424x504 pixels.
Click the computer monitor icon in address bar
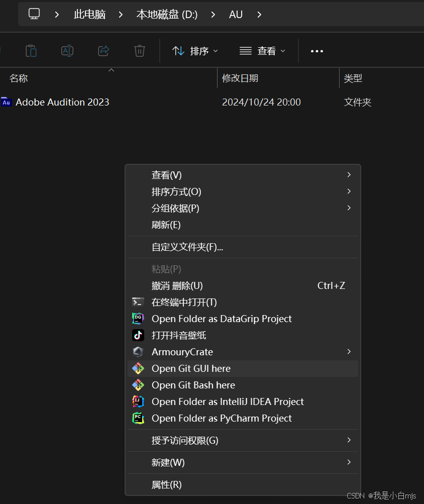(x=34, y=14)
